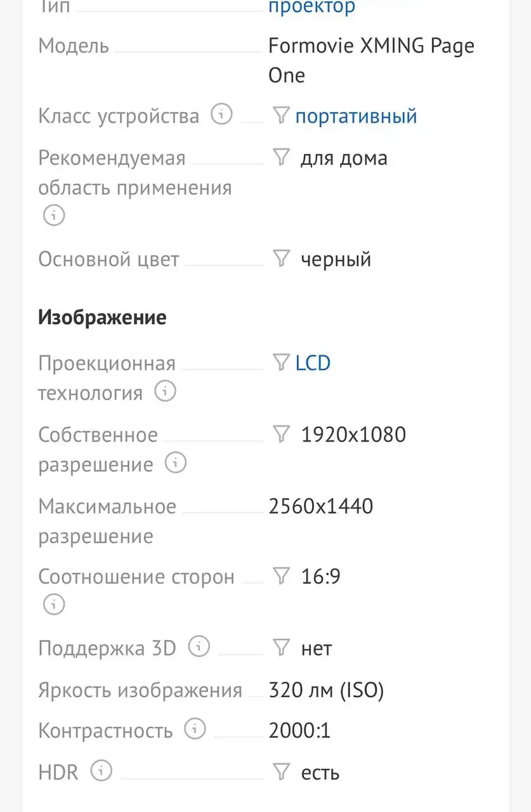Select the value 2560x1440 maximum resolution
The height and width of the screenshot is (812, 531).
[320, 506]
